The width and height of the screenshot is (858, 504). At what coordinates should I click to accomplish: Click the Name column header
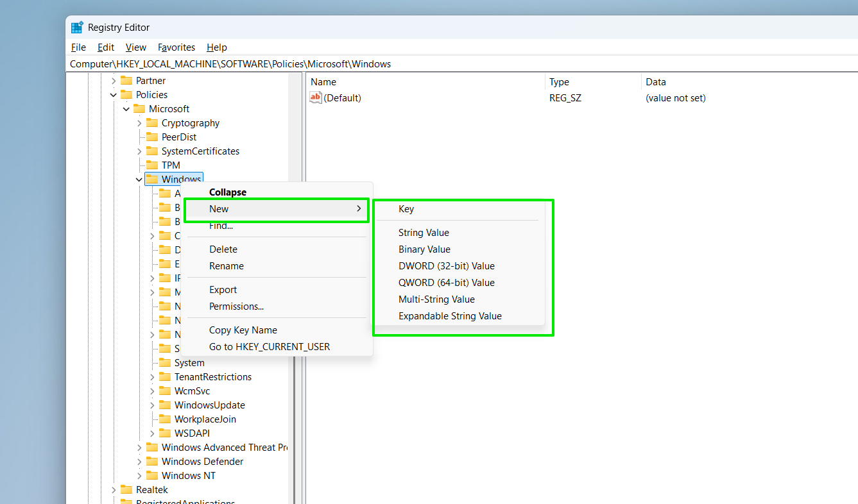click(x=426, y=82)
